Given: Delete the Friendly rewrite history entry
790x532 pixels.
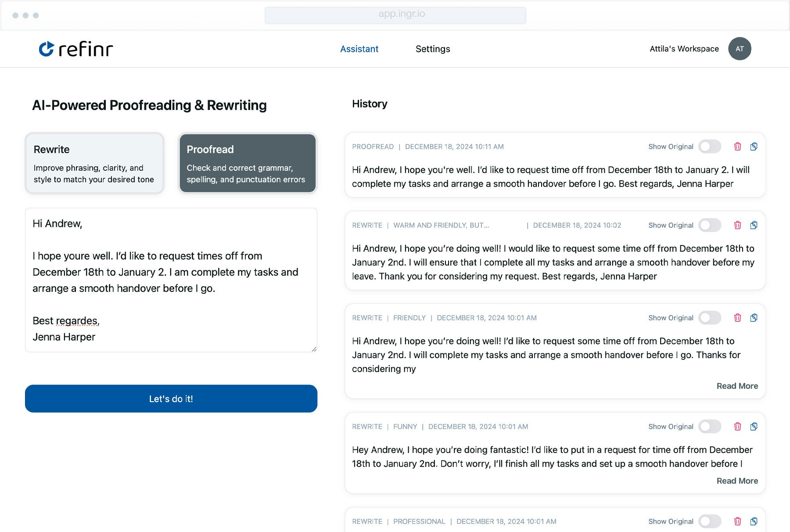Looking at the screenshot, I should click(737, 318).
